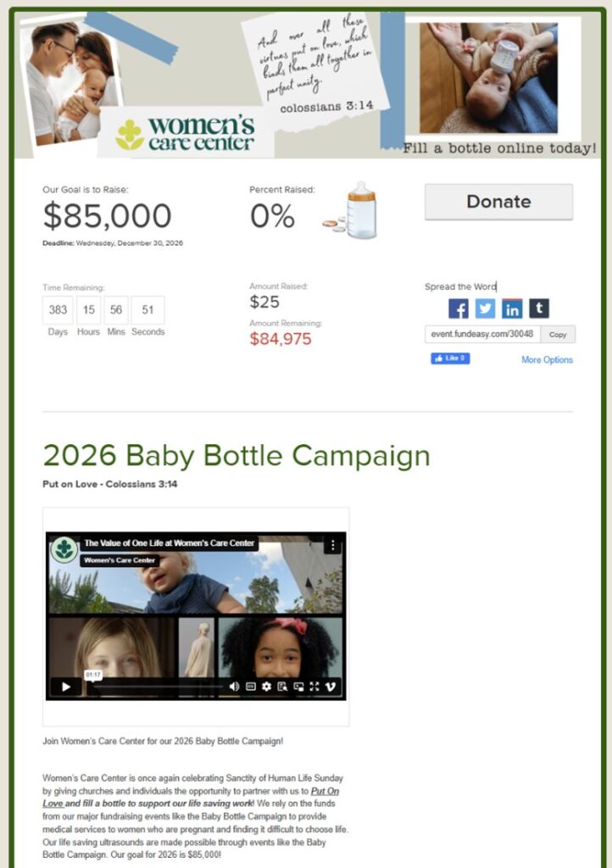612x868 pixels.
Task: Open video three-dot options menu
Action: click(x=332, y=545)
